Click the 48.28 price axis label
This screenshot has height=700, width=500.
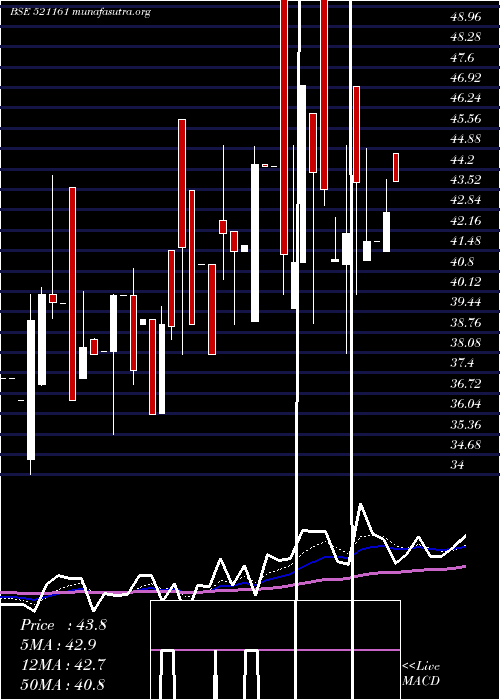point(466,37)
